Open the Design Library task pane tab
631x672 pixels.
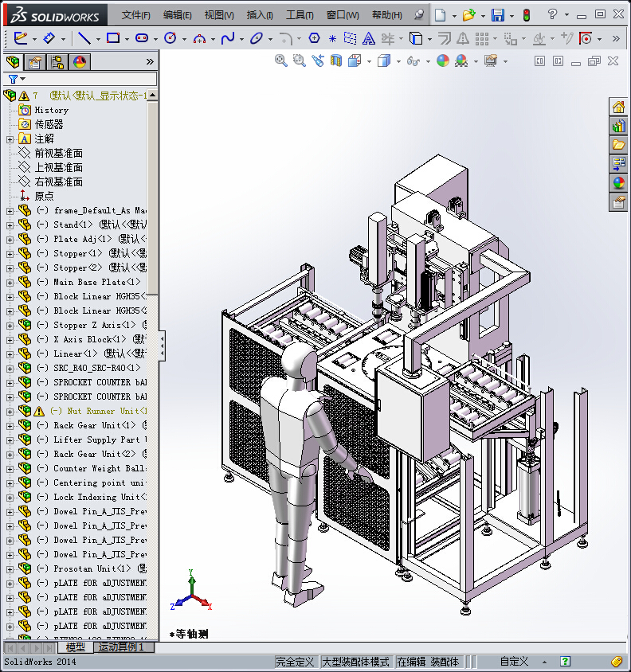coord(618,126)
